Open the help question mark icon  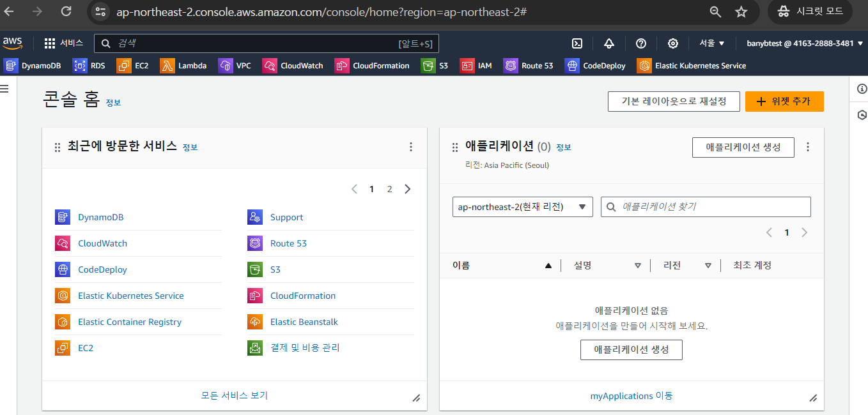[641, 43]
